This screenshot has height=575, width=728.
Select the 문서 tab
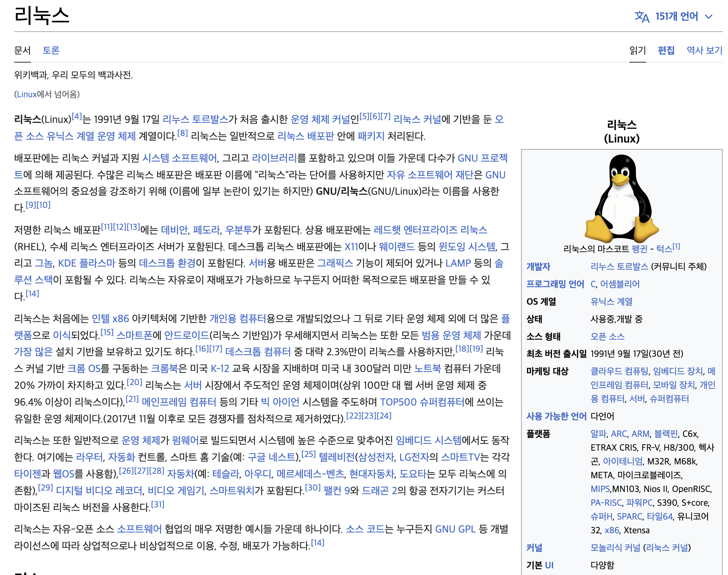22,50
